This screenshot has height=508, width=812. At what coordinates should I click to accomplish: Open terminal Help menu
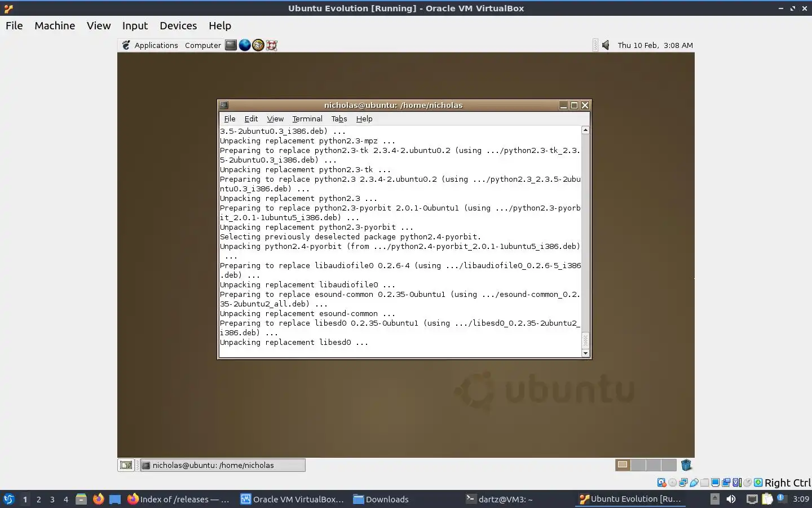coord(364,119)
